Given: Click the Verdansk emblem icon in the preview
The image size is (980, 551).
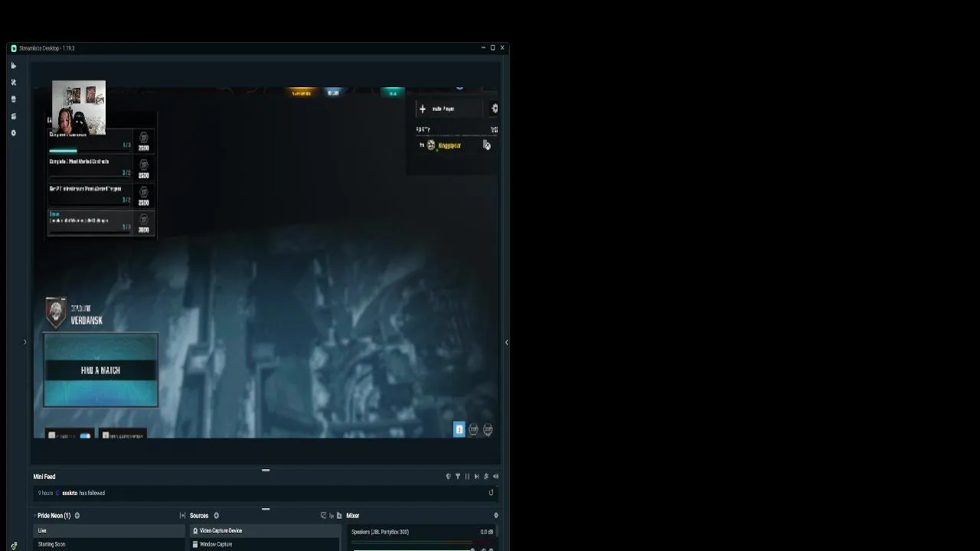Looking at the screenshot, I should [55, 312].
